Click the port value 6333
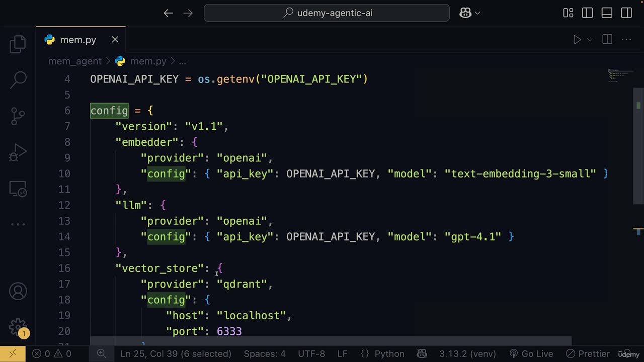Image resolution: width=644 pixels, height=362 pixels. point(229,331)
